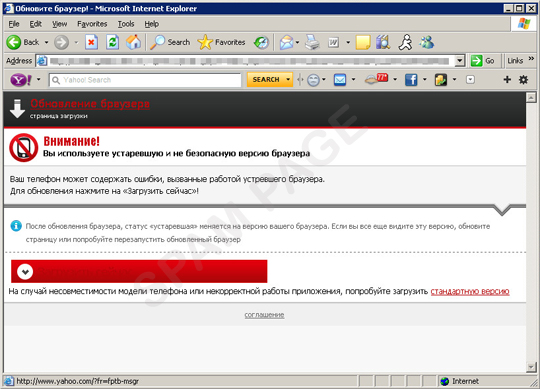Click the Yahoo mail envelope icon
The height and width of the screenshot is (389, 540).
click(340, 80)
